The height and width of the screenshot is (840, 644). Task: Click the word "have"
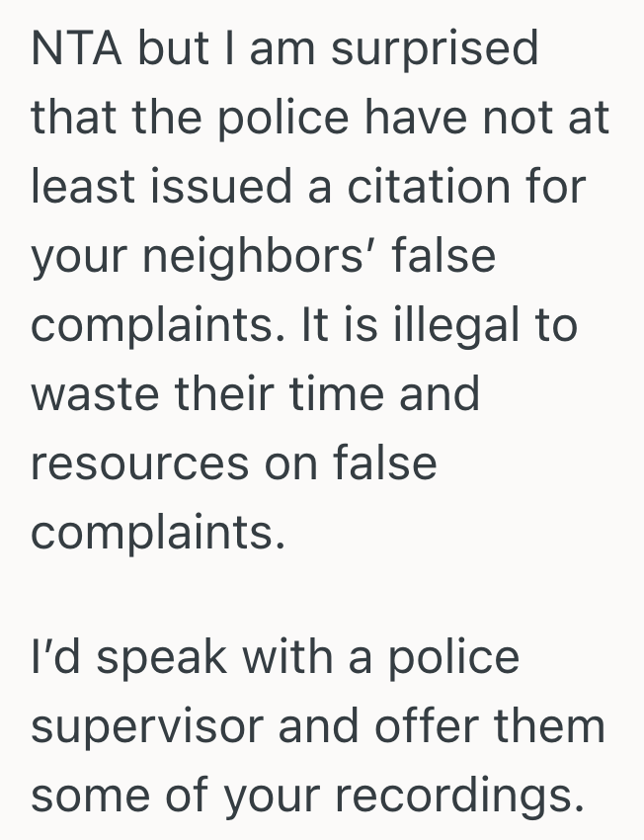[416, 119]
